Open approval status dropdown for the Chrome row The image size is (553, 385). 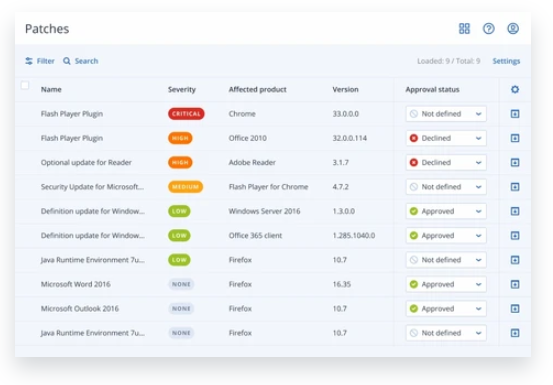(446, 114)
